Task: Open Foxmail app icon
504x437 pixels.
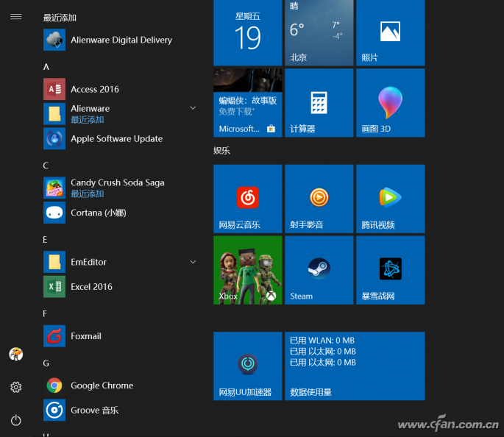Action: point(54,336)
